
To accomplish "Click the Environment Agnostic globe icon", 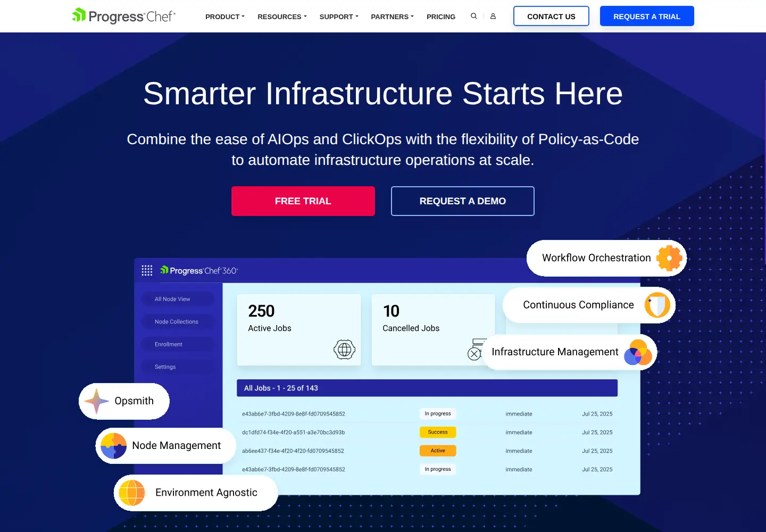I will (132, 493).
